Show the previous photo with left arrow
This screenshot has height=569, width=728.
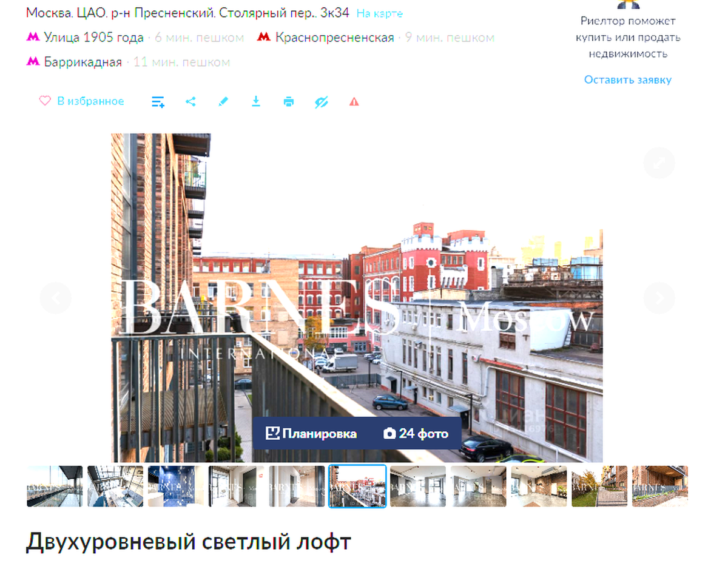pyautogui.click(x=55, y=298)
